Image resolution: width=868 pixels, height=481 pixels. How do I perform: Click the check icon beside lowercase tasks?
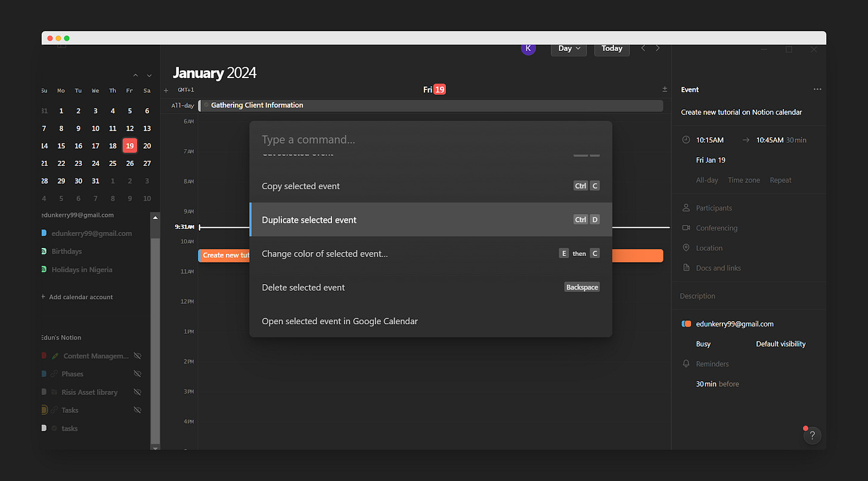point(55,429)
